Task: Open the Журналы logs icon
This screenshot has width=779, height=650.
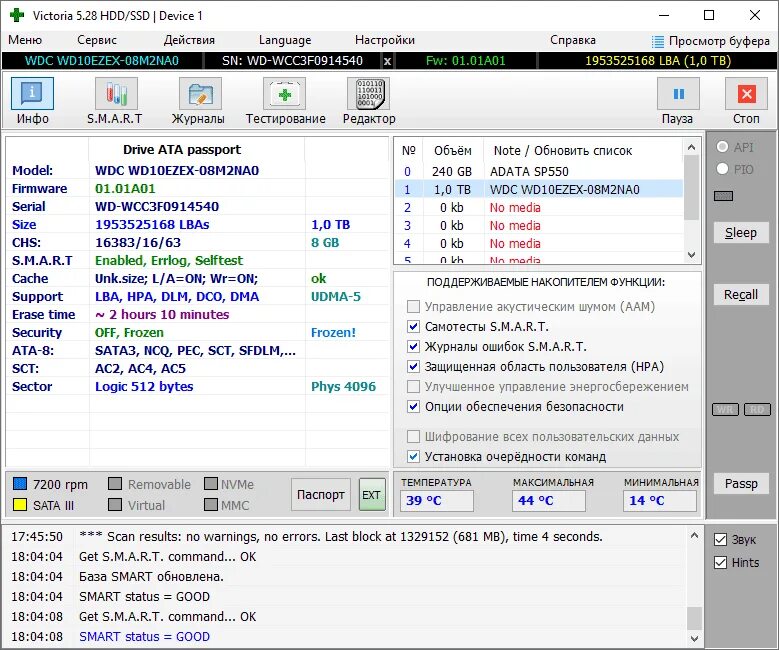Action: pyautogui.click(x=200, y=93)
